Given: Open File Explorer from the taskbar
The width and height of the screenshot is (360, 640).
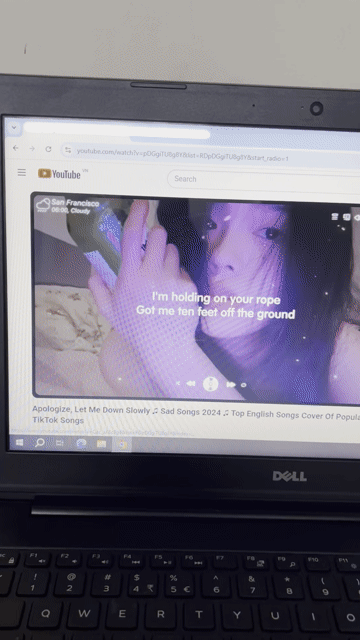Looking at the screenshot, I should [x=102, y=444].
